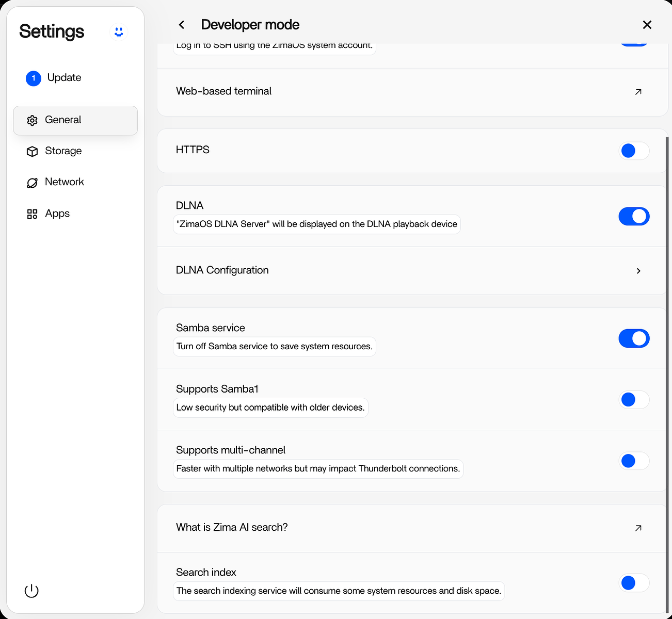672x619 pixels.
Task: Turn on the Search index toggle
Action: click(633, 583)
